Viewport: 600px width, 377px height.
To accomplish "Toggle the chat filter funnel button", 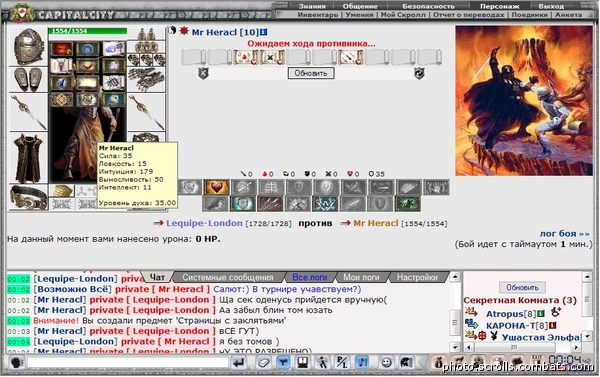I will click(283, 362).
